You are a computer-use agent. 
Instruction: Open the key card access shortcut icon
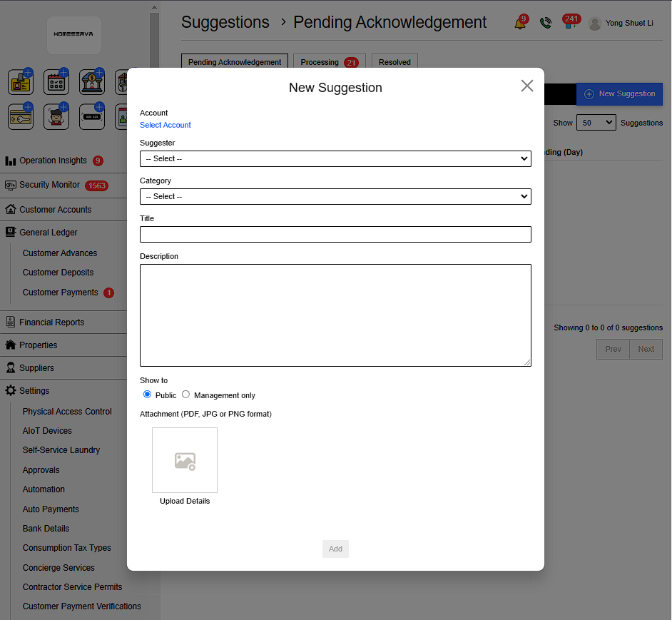tap(21, 117)
